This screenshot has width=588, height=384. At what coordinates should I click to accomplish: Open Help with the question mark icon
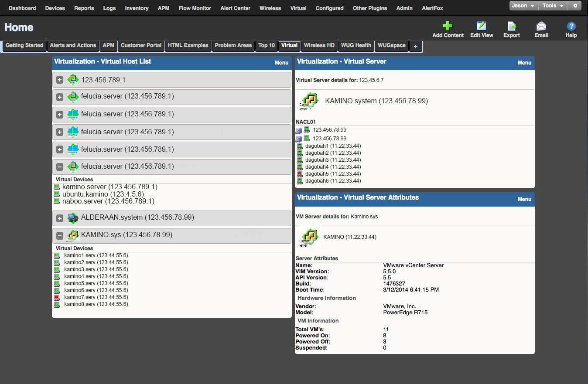571,26
